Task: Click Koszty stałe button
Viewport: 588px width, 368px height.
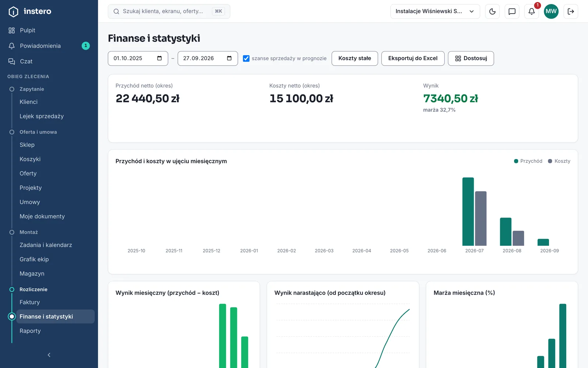Action: (355, 58)
